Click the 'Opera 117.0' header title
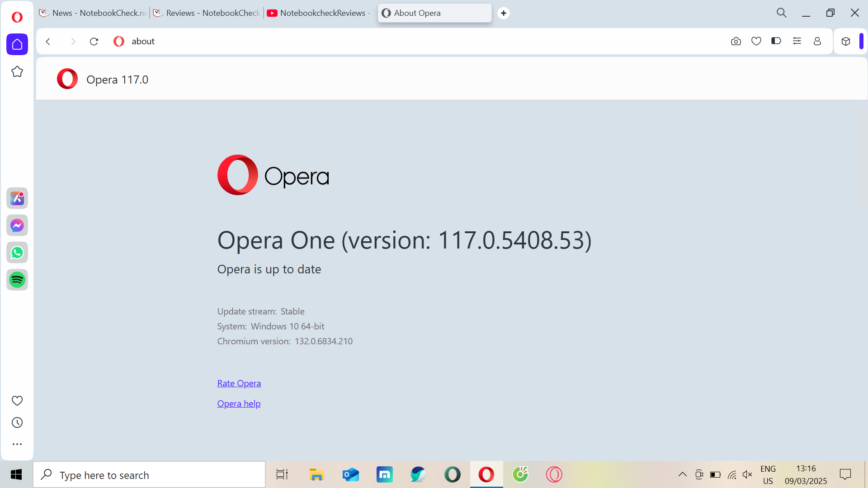868x488 pixels. (117, 80)
